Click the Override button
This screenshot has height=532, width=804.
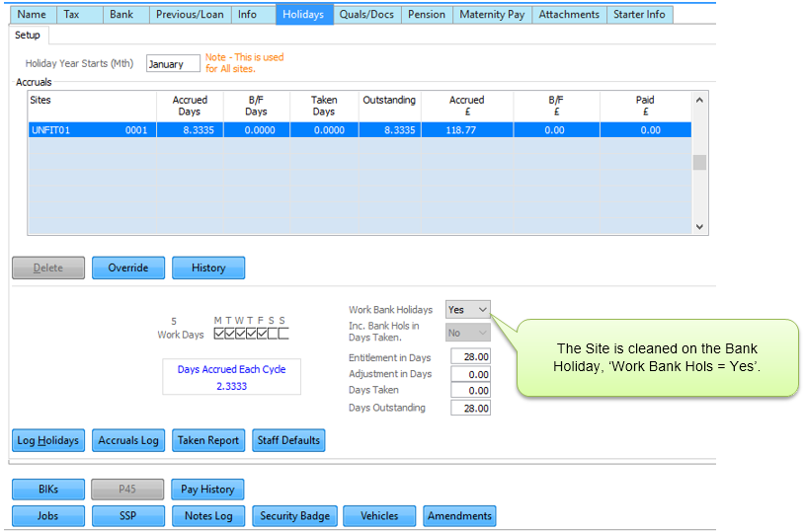click(x=128, y=268)
